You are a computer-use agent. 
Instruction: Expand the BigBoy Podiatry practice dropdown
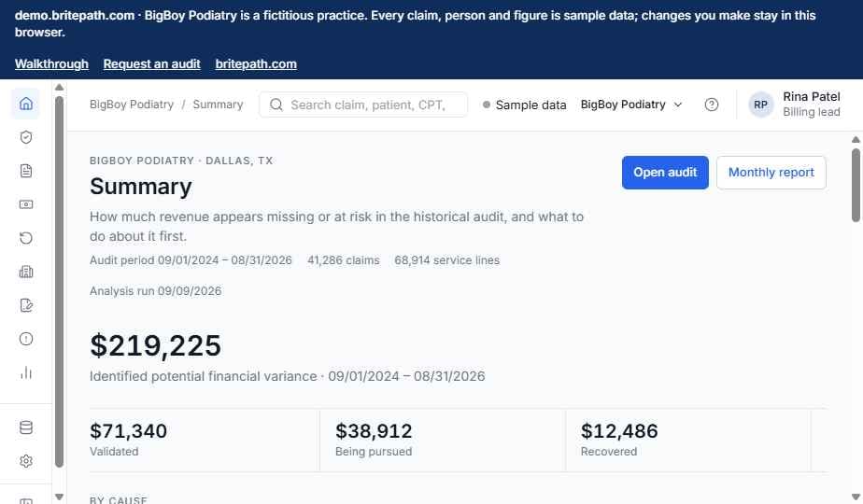631,105
